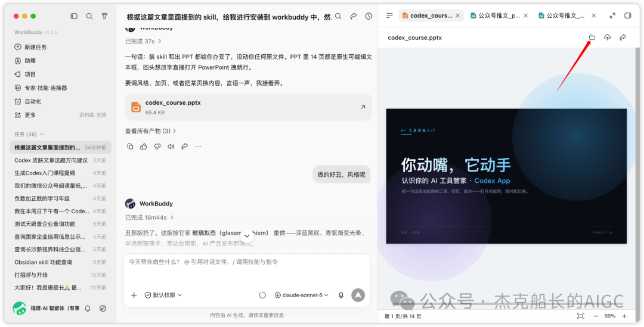The width and height of the screenshot is (644, 327).
Task: Read reply aloud with speaker icon
Action: [x=171, y=147]
